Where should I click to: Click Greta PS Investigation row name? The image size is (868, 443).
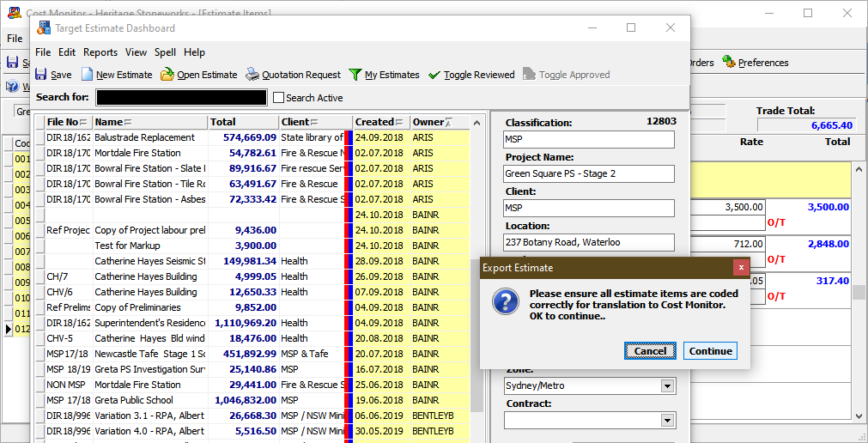click(x=150, y=369)
